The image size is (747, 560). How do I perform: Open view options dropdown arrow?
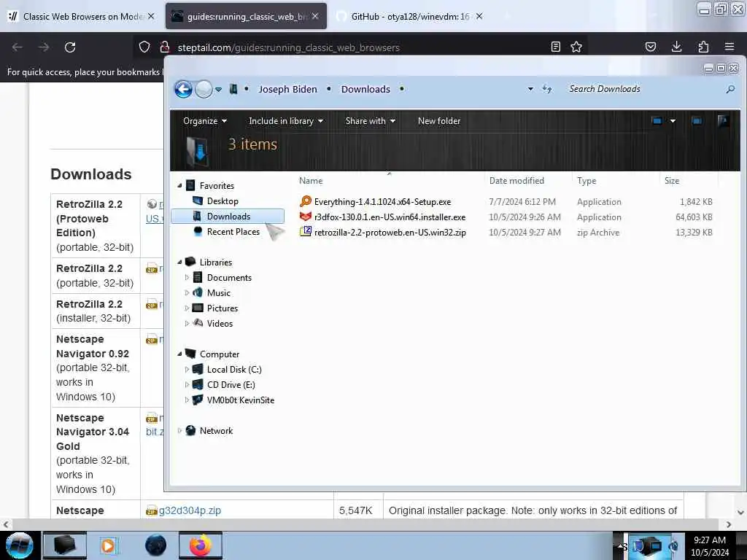pos(673,121)
